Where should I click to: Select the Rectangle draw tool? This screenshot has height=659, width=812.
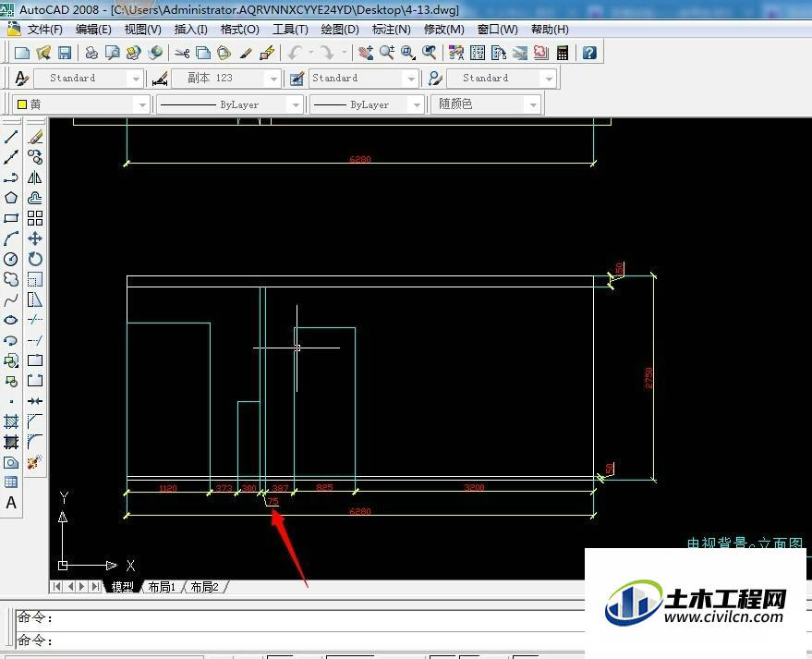(11, 218)
